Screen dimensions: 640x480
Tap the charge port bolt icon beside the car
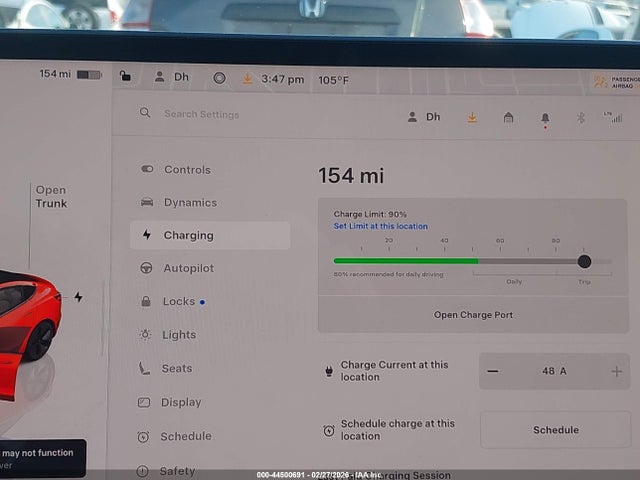click(x=78, y=297)
